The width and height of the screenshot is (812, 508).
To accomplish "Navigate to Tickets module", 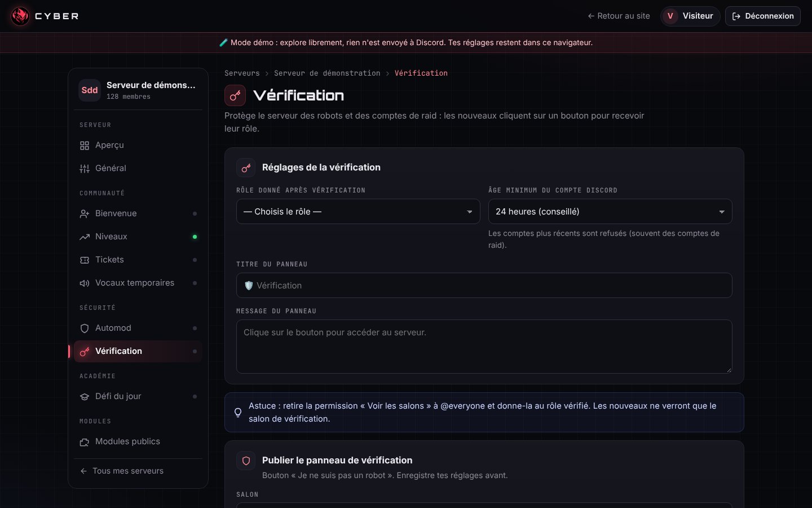I will tap(138, 260).
